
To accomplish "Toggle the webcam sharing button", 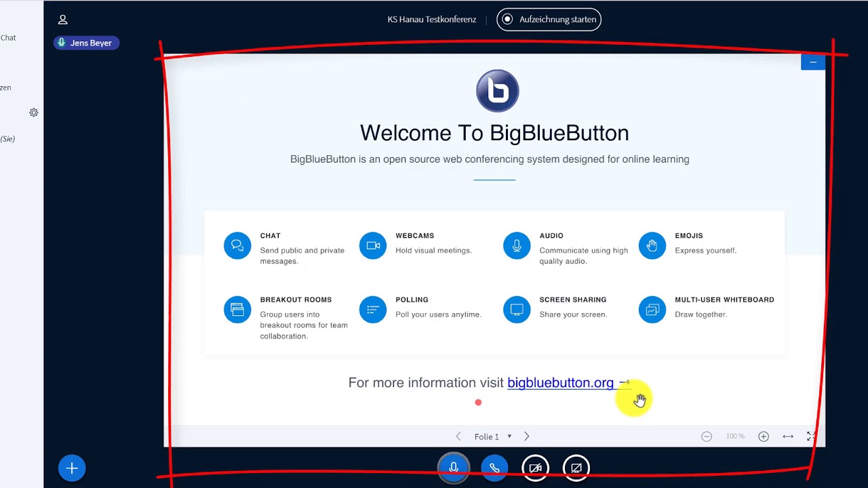I will tap(535, 468).
